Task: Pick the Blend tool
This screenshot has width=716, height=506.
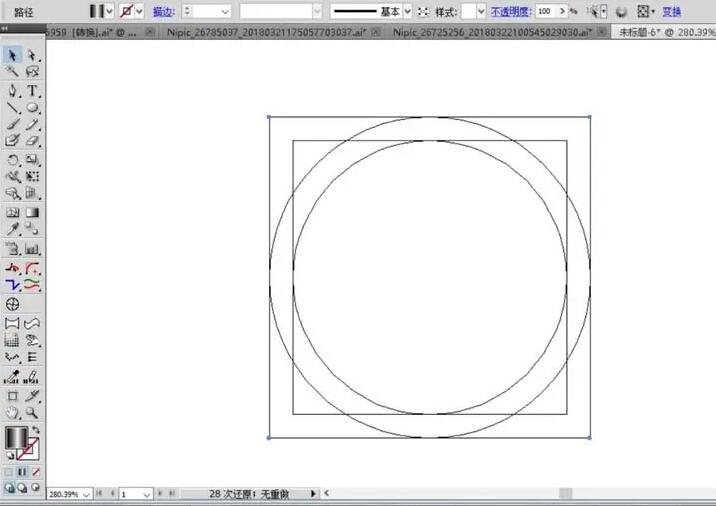Action: [32, 228]
